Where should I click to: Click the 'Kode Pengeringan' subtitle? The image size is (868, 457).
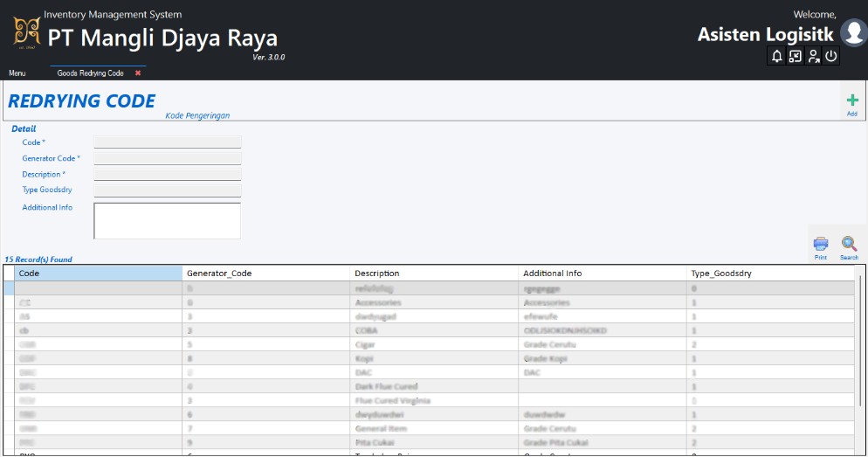pos(197,115)
